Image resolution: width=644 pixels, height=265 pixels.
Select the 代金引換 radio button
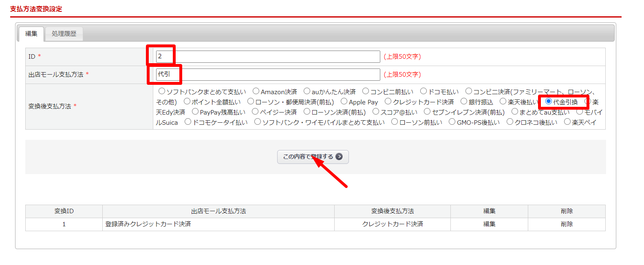click(x=549, y=101)
